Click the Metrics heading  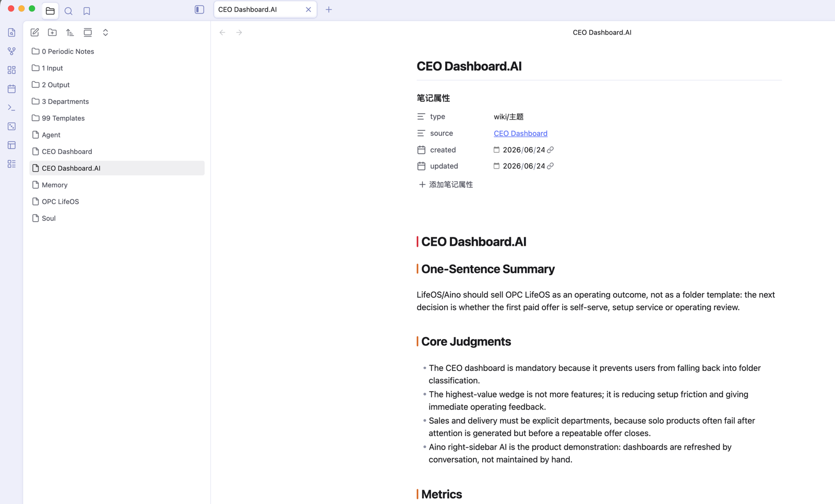[x=442, y=494]
